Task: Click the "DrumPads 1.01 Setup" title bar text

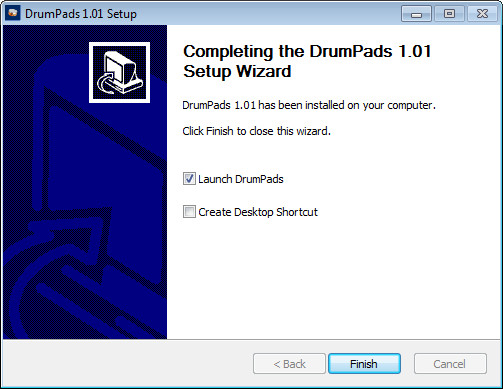Action: (81, 14)
